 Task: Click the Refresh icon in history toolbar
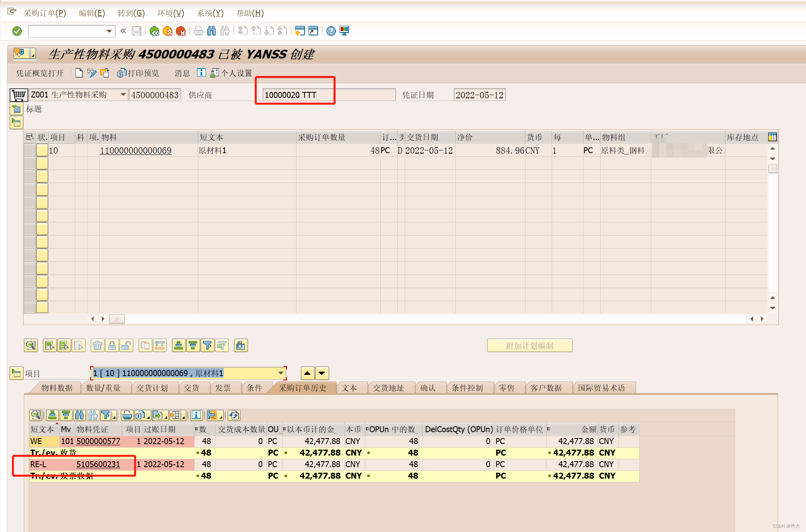click(x=234, y=415)
